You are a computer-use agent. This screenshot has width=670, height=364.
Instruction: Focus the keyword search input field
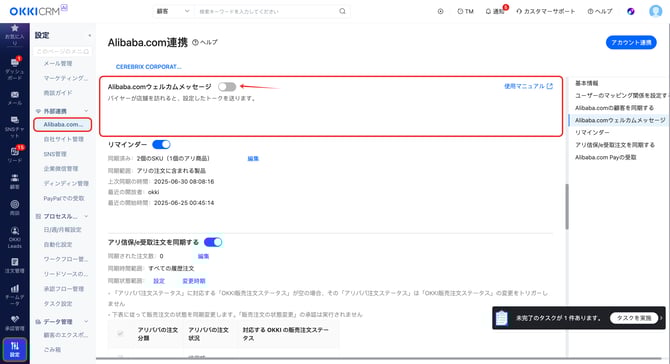(267, 12)
